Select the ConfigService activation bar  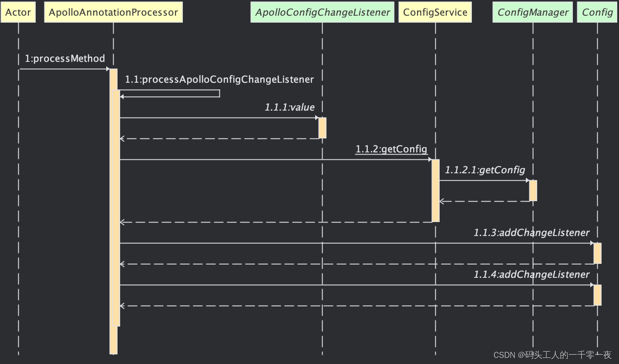435,191
